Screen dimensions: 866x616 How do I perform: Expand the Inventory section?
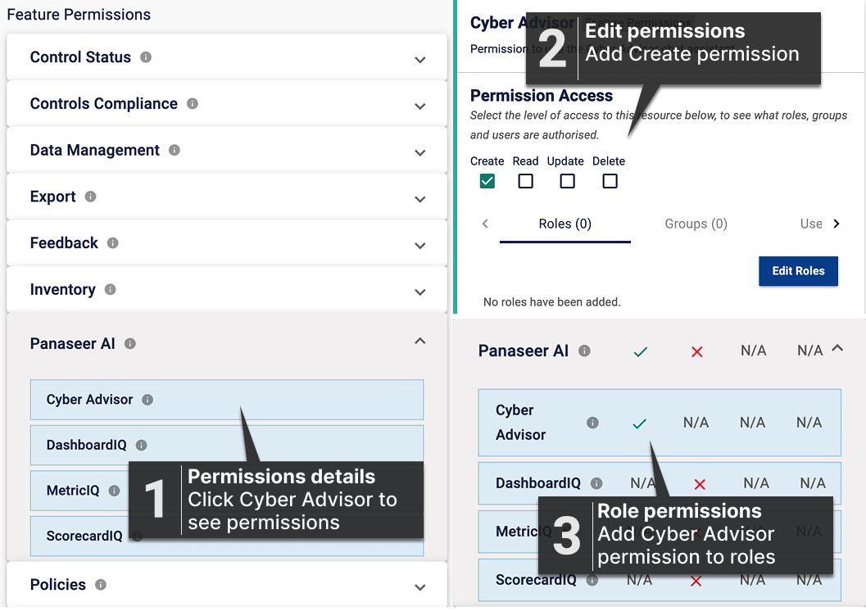pyautogui.click(x=420, y=292)
